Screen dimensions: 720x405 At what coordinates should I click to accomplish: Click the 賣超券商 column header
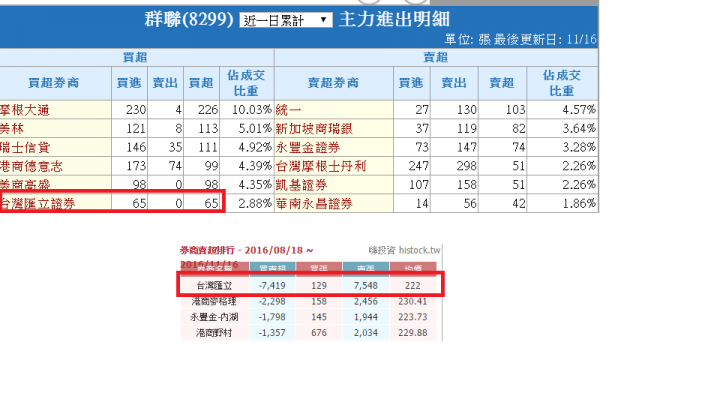333,83
